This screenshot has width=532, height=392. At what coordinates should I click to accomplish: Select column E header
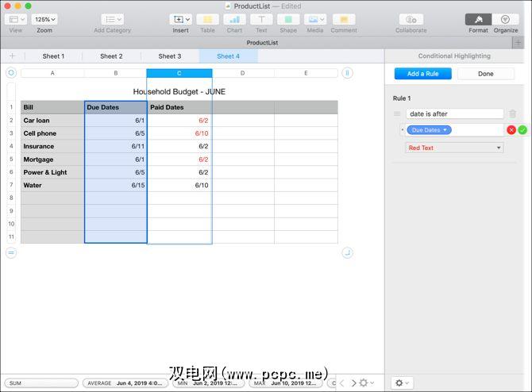(x=306, y=73)
